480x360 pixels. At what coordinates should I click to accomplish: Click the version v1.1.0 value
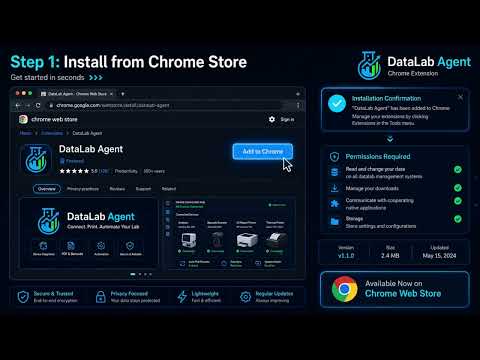coord(346,256)
